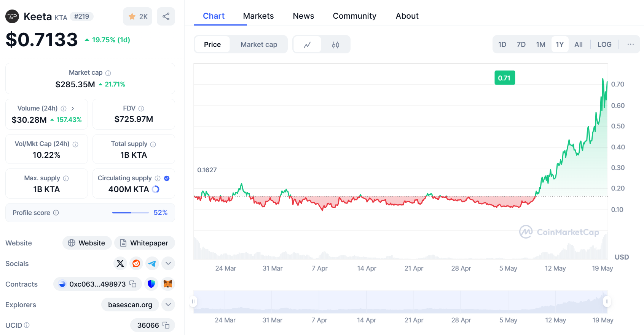This screenshot has height=335, width=644.
Task: Expand the explorers list chevron
Action: [x=168, y=305]
